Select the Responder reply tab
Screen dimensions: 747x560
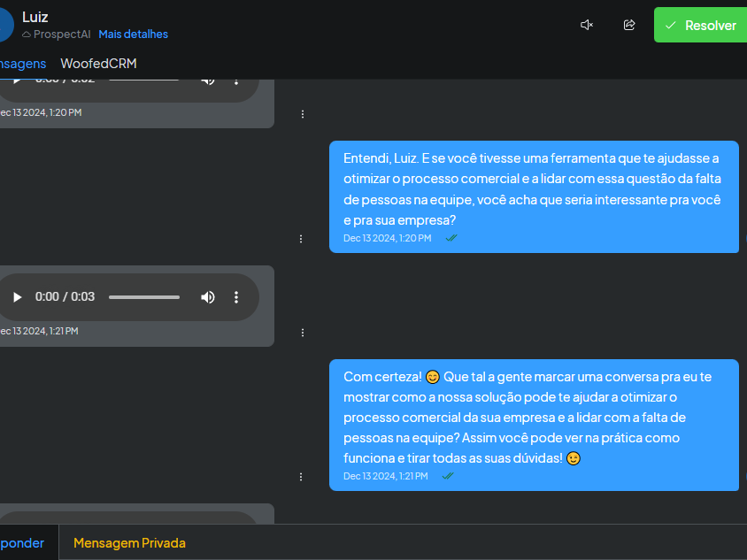[22, 543]
